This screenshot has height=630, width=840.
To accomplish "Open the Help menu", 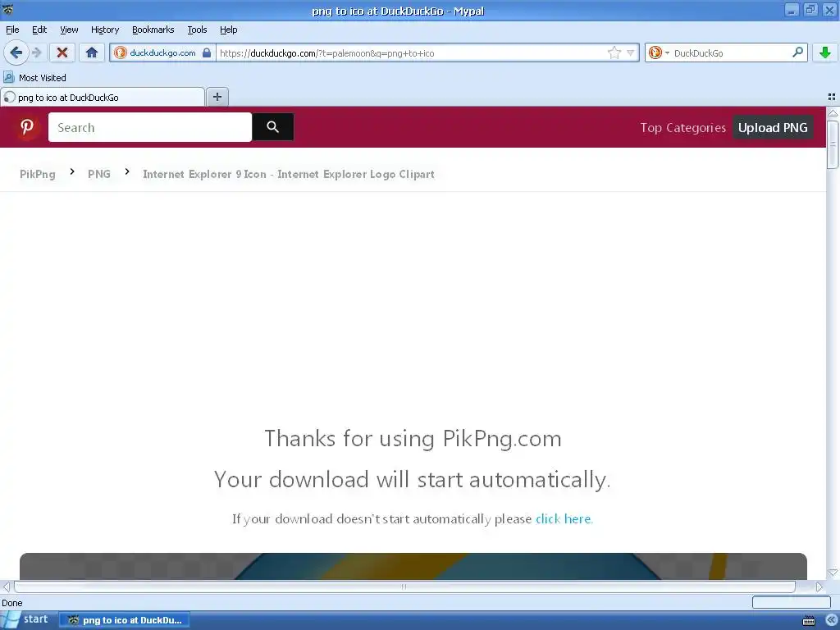I will [x=228, y=30].
